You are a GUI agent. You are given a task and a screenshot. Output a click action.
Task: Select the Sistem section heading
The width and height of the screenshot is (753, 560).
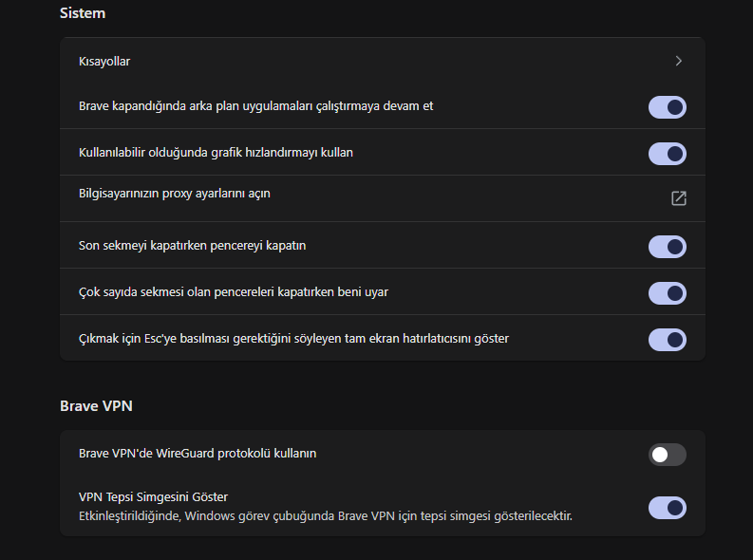click(83, 13)
